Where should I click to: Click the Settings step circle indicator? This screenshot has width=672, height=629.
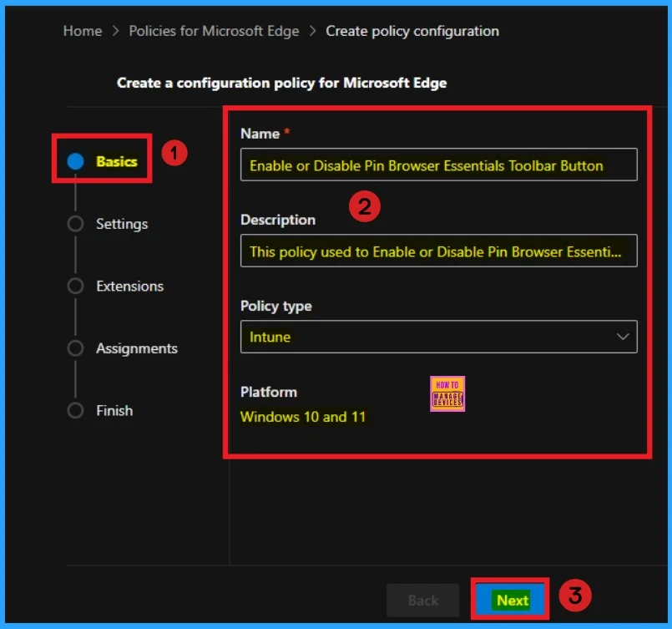(x=75, y=224)
